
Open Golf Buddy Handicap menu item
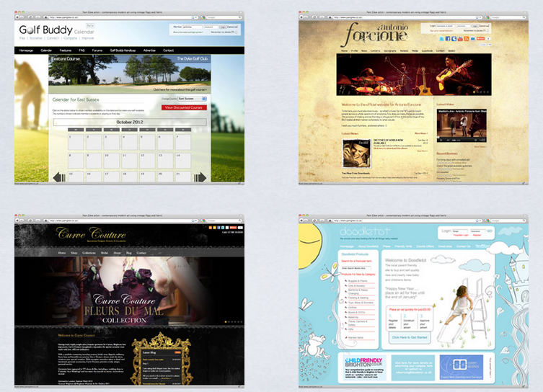click(123, 50)
